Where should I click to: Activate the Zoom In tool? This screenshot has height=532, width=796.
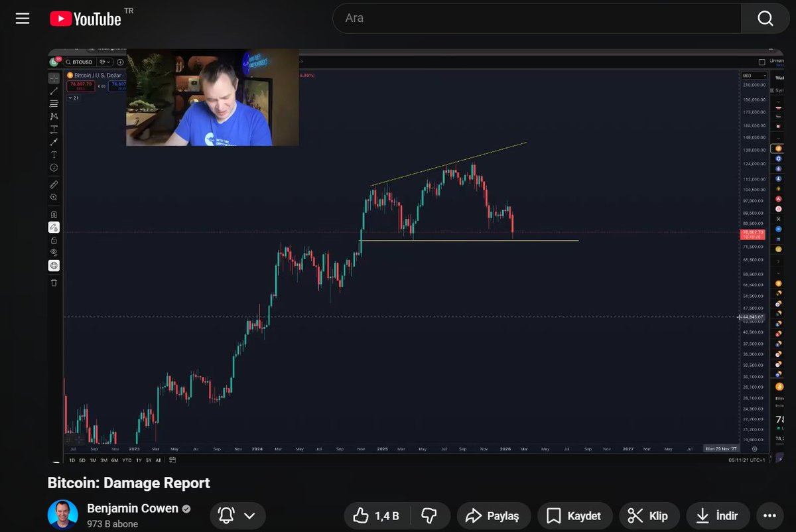click(54, 197)
